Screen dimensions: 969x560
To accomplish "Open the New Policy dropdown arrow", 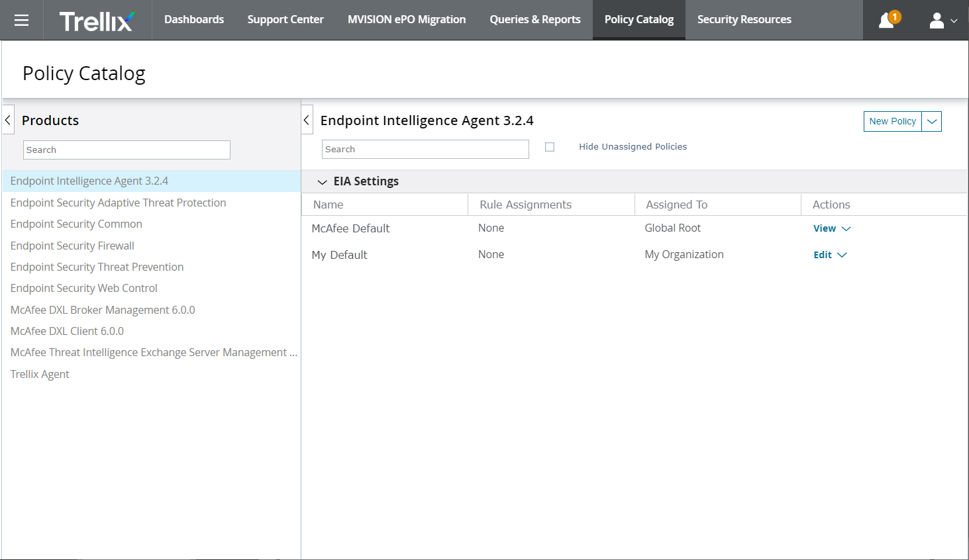I will coord(932,121).
